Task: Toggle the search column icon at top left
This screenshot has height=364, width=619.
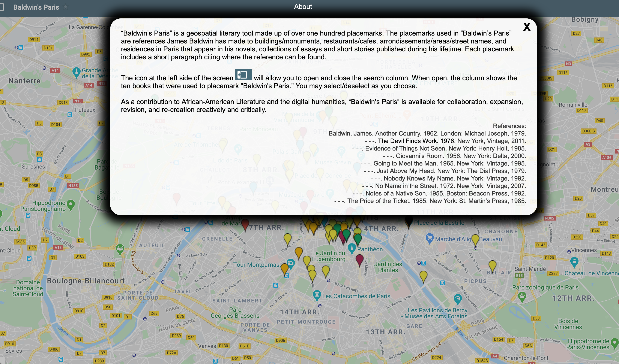Action: pyautogui.click(x=2, y=7)
